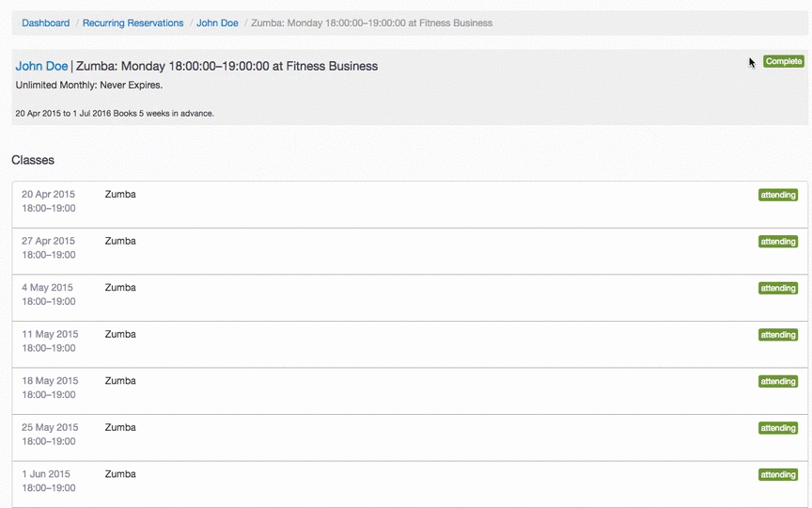Select the Zumba class on 27 Apr 2015
Viewport: 812px width, 508px height.
(x=120, y=241)
